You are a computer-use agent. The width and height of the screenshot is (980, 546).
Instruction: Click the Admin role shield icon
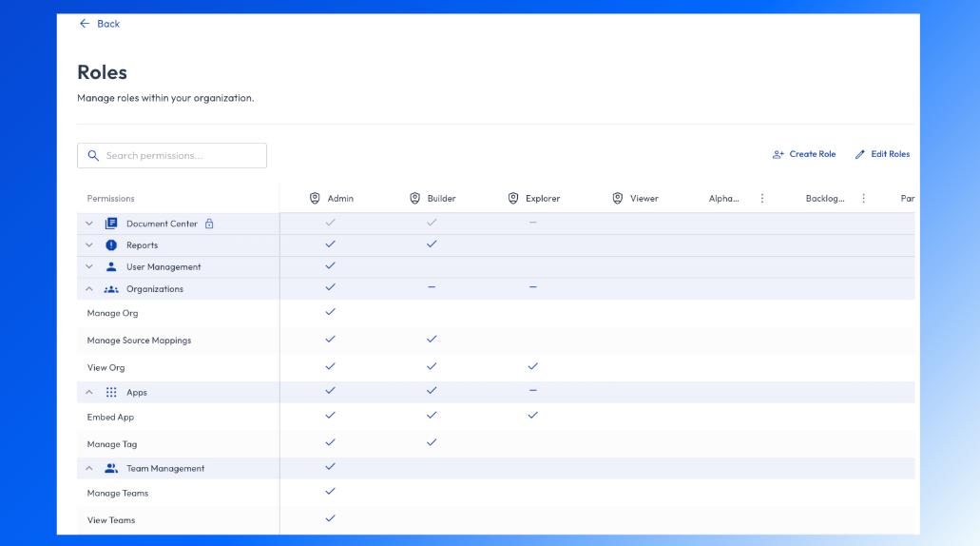315,198
